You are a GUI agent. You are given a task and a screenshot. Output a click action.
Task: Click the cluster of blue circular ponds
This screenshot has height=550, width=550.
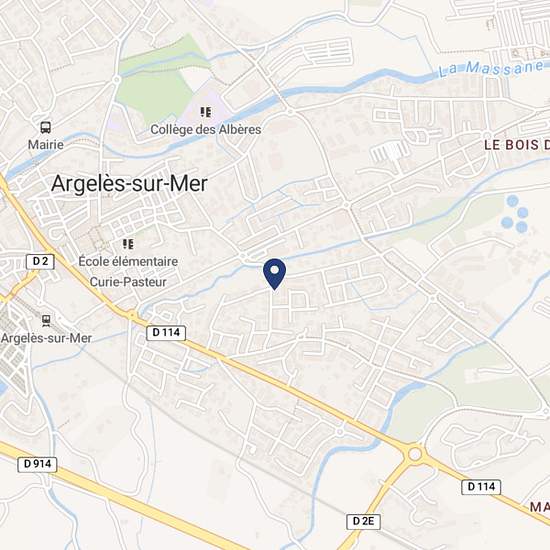pos(515,214)
